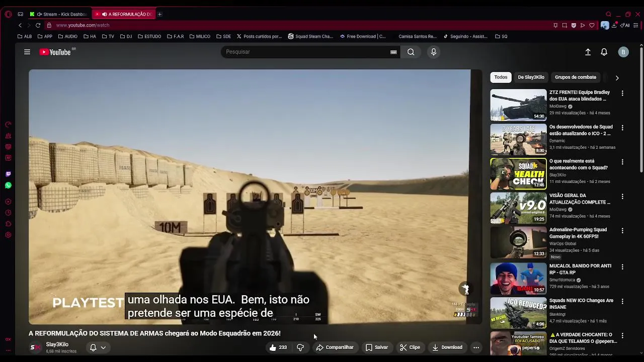644x362 pixels.
Task: Open options for Squads NEW ICO Changes video
Action: pyautogui.click(x=622, y=302)
